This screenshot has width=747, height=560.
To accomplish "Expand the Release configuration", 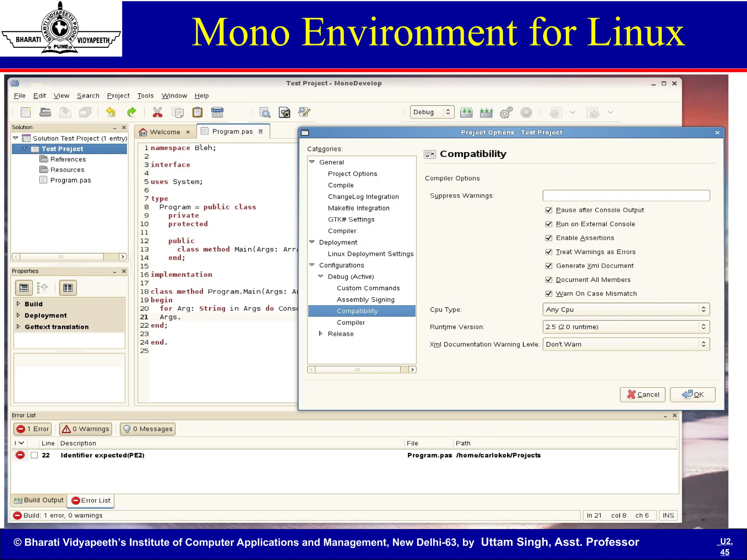I will pyautogui.click(x=321, y=334).
